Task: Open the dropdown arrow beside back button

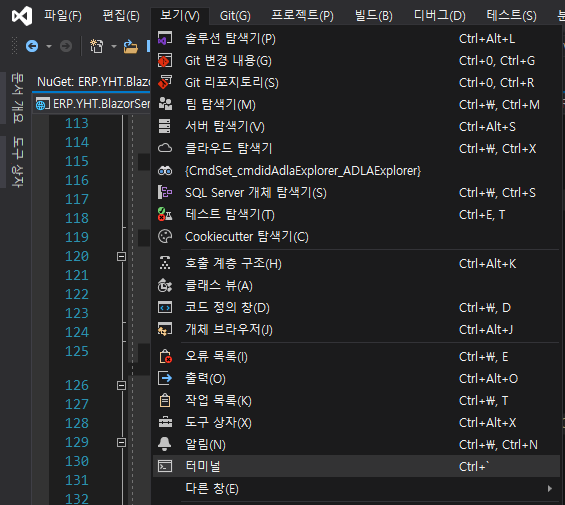Action: coord(49,46)
